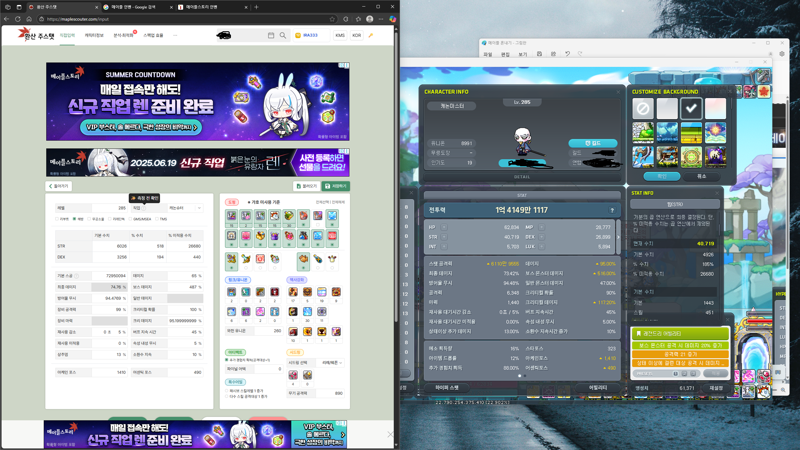The width and height of the screenshot is (800, 450).
Task: Select the red buff icon ending second row
Action: pyautogui.click(x=332, y=236)
